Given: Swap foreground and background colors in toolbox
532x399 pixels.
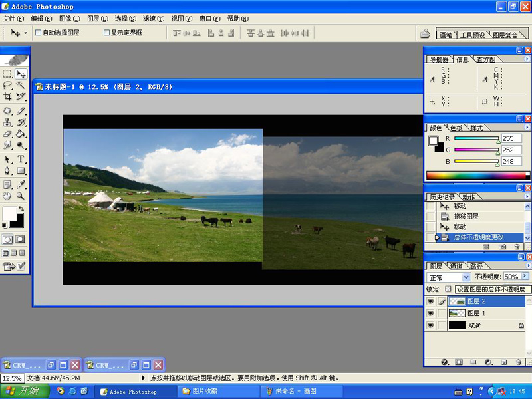Looking at the screenshot, I should 21,208.
